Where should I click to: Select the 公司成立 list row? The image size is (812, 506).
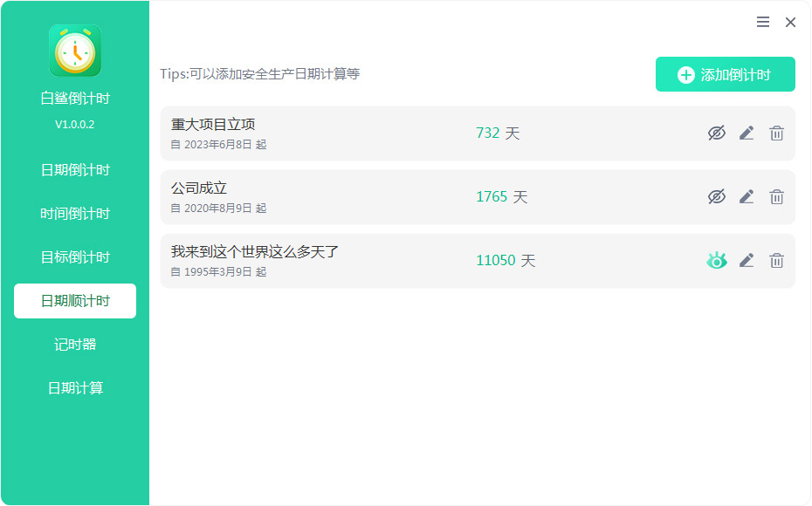(x=478, y=197)
